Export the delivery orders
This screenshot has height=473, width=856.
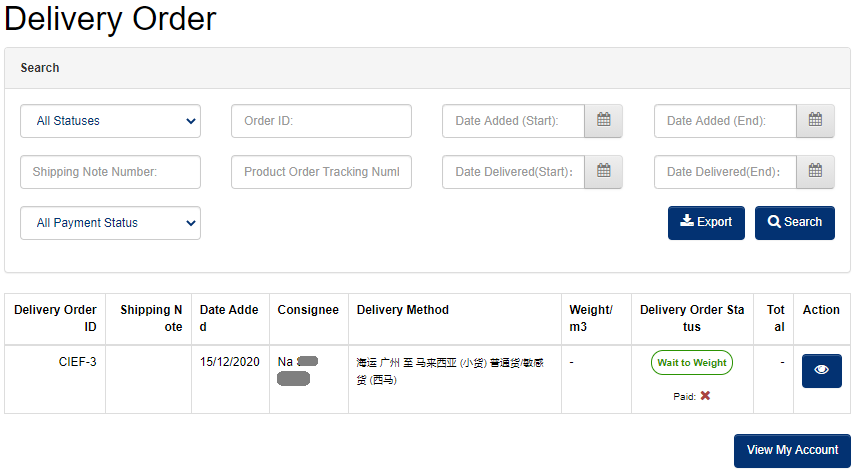click(x=706, y=223)
